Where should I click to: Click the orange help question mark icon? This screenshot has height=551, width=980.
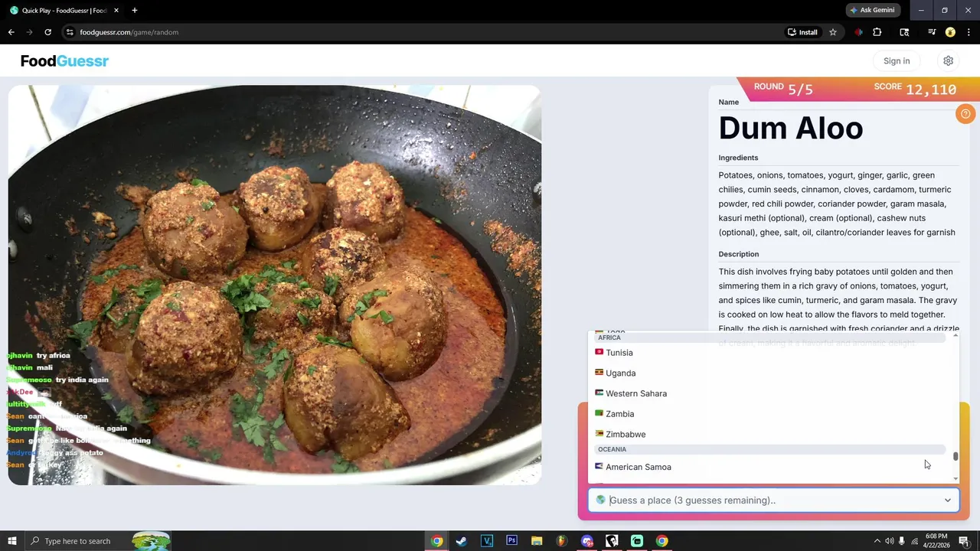(x=965, y=114)
